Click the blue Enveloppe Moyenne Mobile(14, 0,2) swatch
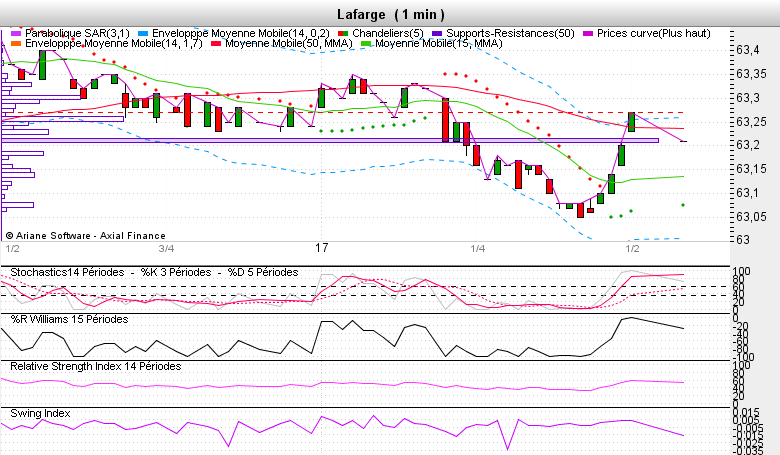Viewport: 780px width, 455px height. (x=143, y=34)
